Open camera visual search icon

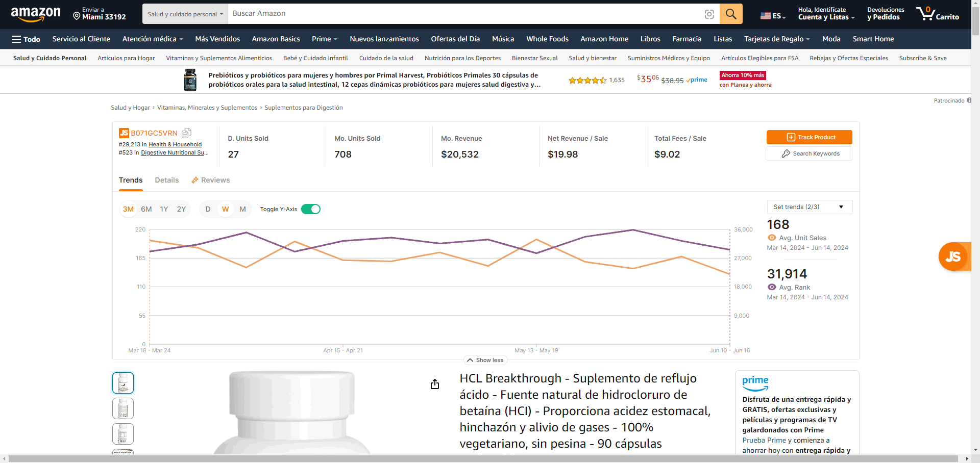pyautogui.click(x=709, y=14)
